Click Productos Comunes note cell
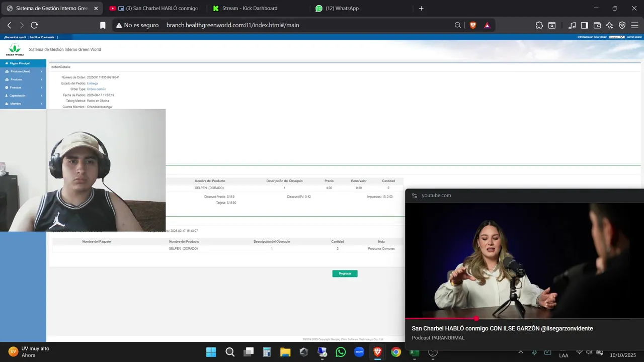 pyautogui.click(x=381, y=249)
